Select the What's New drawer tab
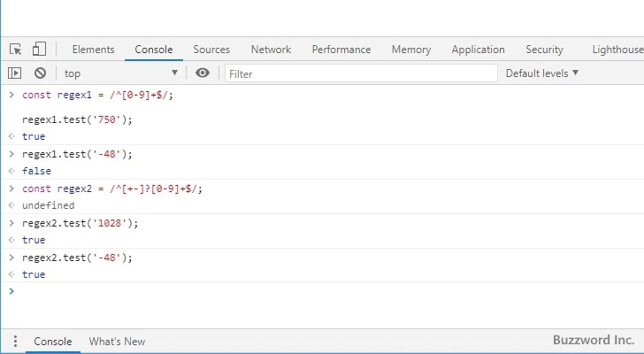 [117, 342]
